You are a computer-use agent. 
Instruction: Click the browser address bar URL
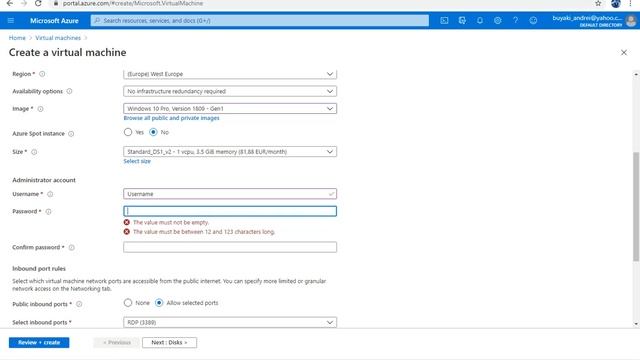pyautogui.click(x=133, y=3)
